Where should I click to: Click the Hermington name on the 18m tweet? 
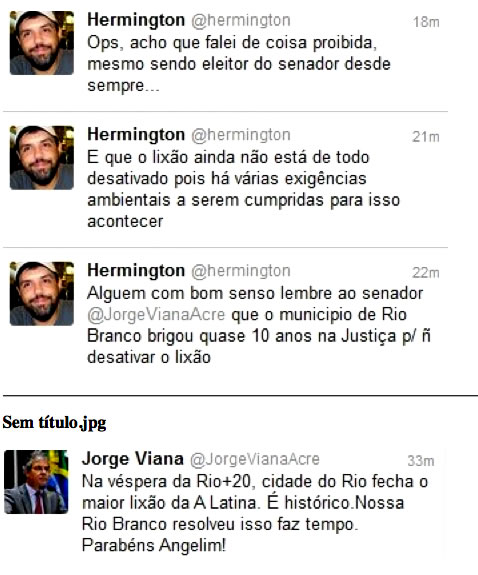pos(136,20)
